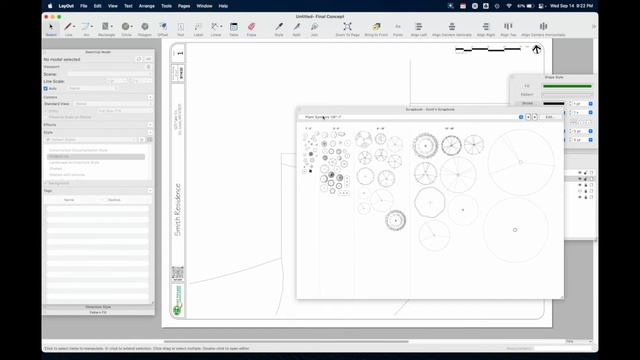The width and height of the screenshot is (640, 360).
Task: Open the Standard Views dropdown
Action: click(x=113, y=104)
